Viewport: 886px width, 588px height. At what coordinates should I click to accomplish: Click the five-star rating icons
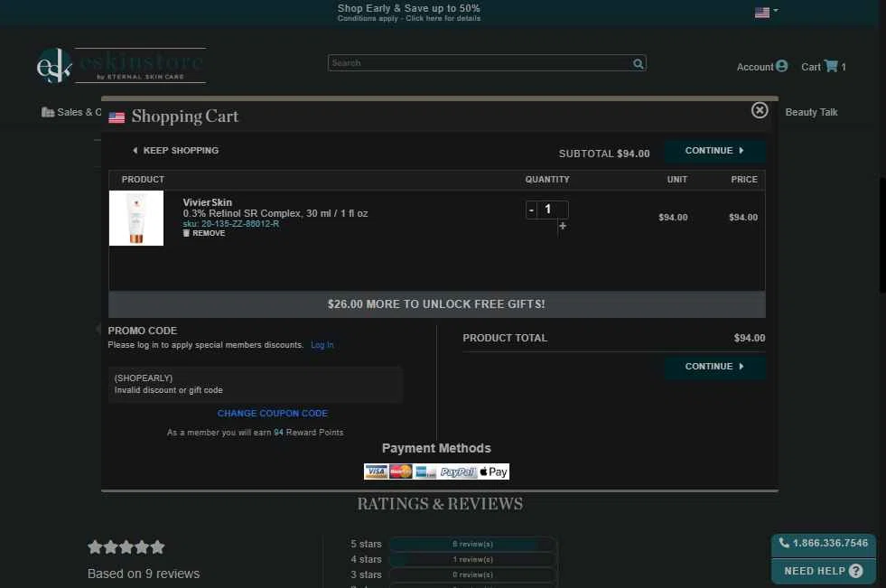[126, 546]
